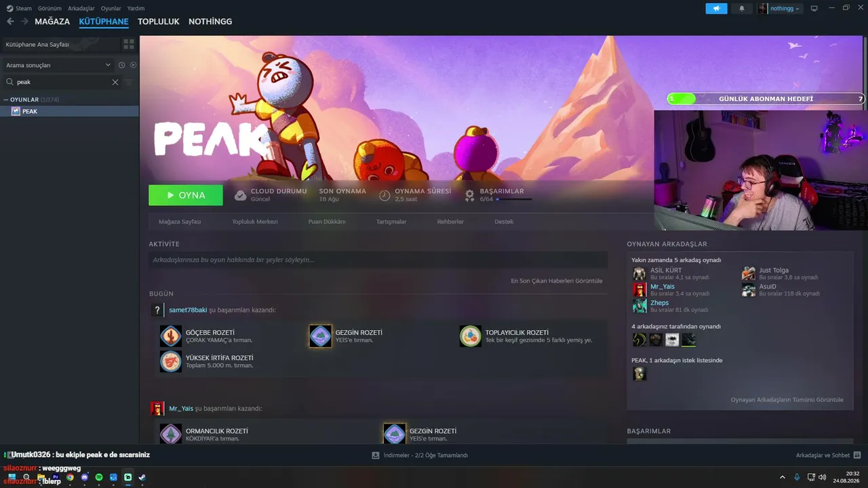Collapse the OYUNLAR category
Image resolution: width=868 pixels, height=488 pixels.
tap(6, 100)
